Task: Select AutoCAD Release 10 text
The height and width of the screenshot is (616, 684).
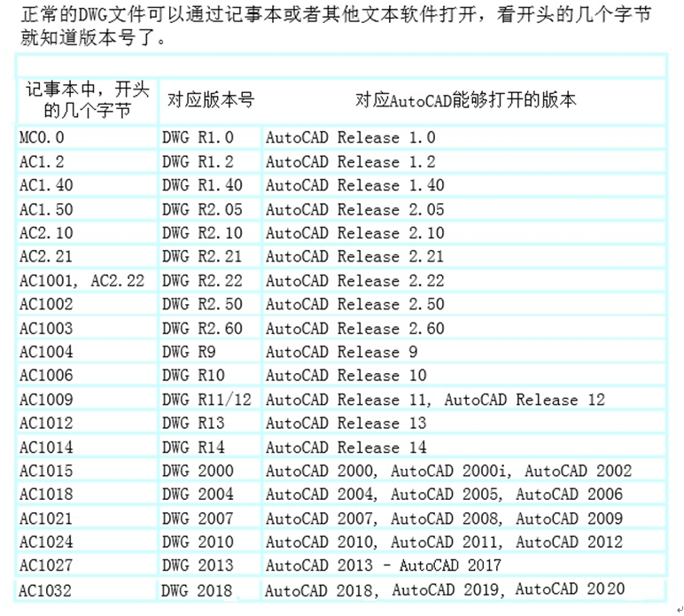Action: coord(346,375)
